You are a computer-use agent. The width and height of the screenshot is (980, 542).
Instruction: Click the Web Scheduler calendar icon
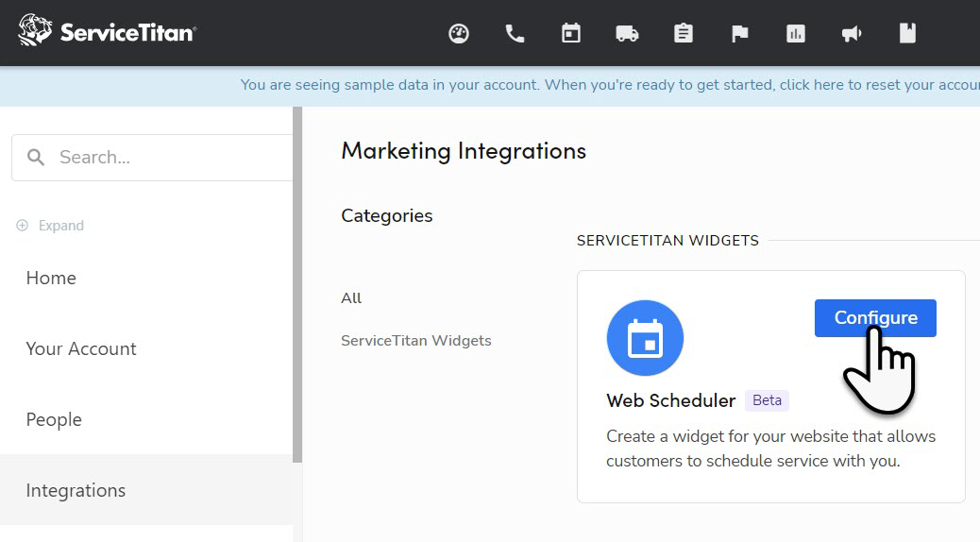click(x=645, y=338)
